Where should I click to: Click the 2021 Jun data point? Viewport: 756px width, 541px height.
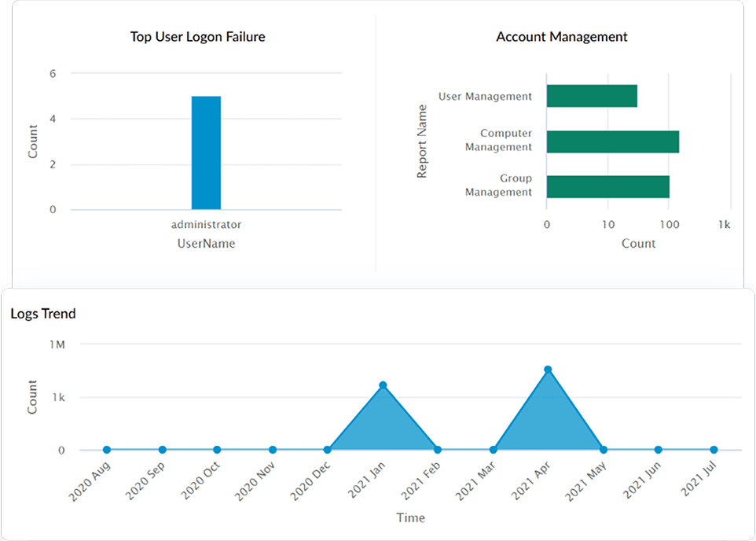point(657,449)
